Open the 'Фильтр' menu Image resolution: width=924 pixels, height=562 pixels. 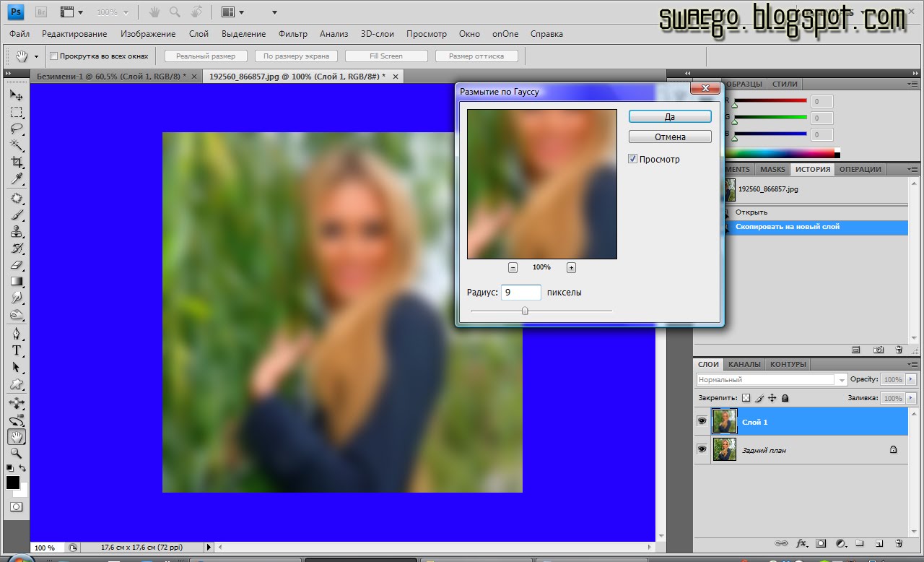point(292,34)
